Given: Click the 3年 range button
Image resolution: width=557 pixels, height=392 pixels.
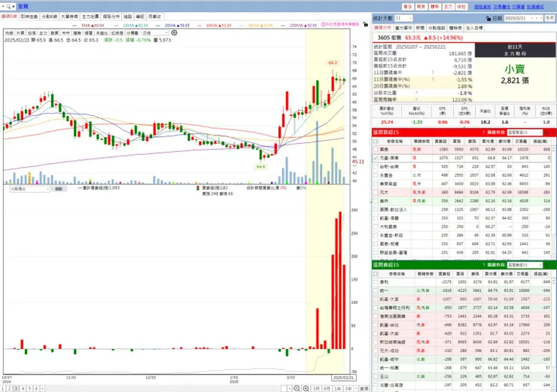Looking at the screenshot, I should pos(349,388).
